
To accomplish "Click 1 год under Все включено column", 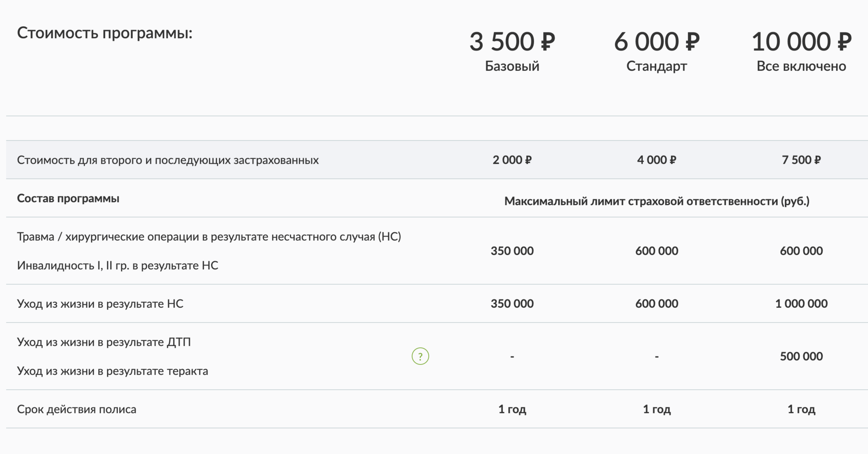I will [801, 409].
